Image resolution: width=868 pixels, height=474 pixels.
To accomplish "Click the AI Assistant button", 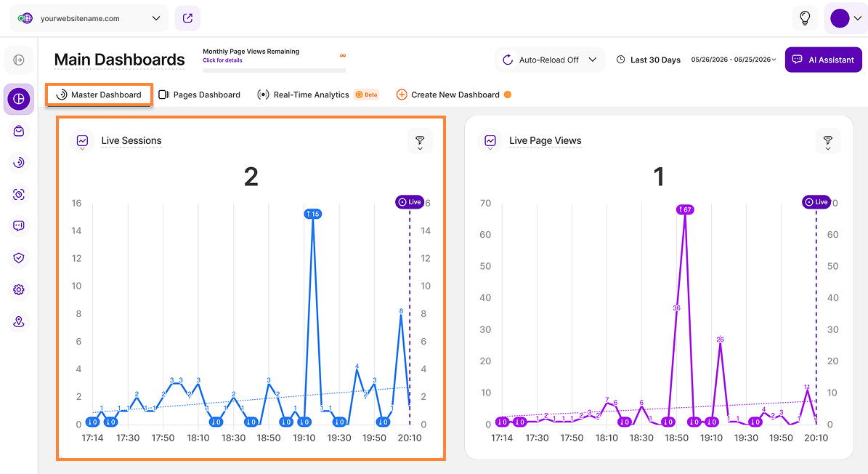I will coord(823,60).
